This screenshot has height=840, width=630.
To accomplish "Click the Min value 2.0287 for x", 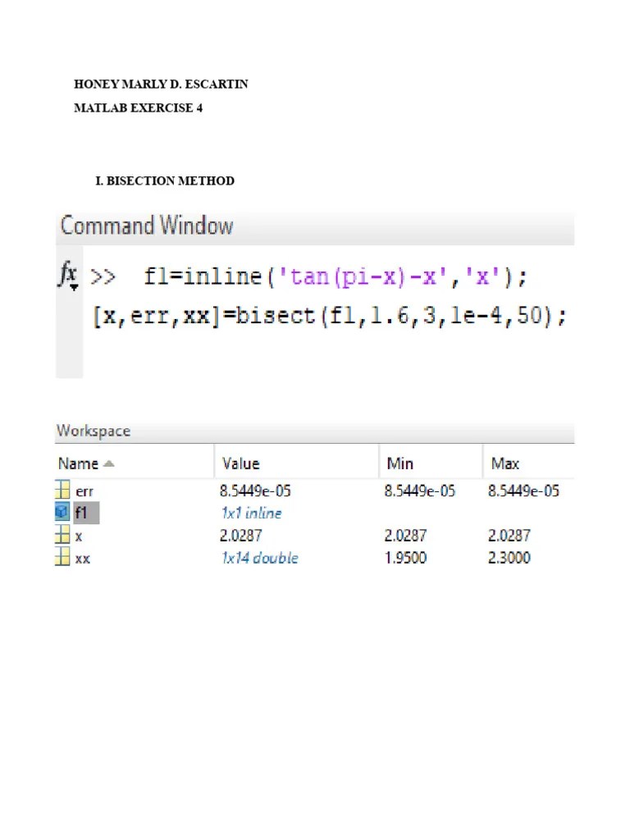I will click(405, 535).
